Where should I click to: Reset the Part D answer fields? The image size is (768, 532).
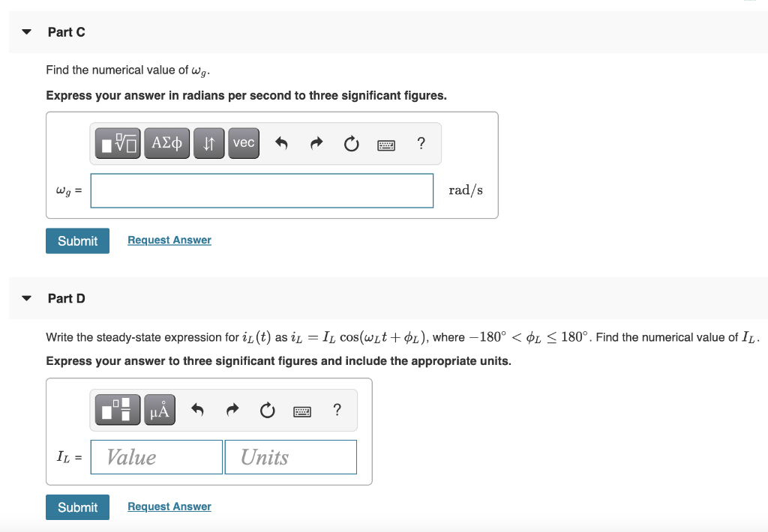(x=266, y=409)
